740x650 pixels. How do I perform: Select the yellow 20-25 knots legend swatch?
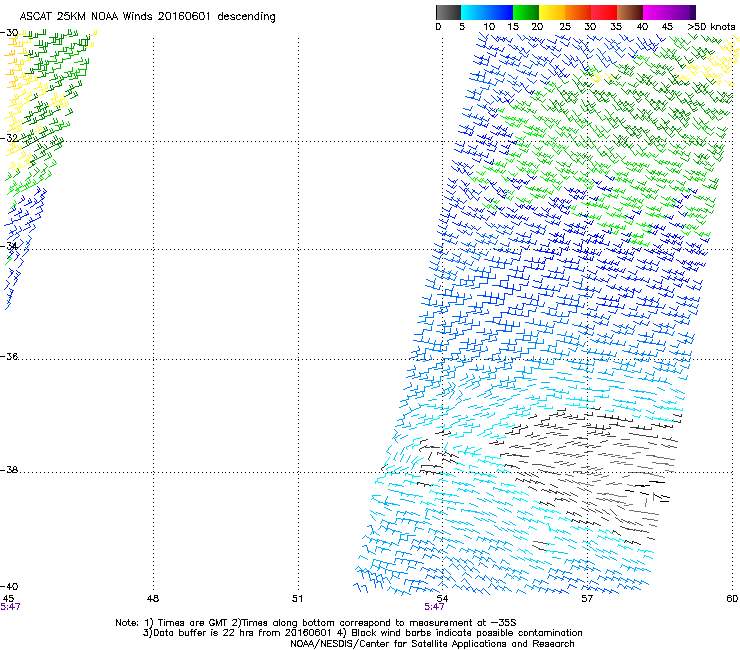pyautogui.click(x=552, y=12)
